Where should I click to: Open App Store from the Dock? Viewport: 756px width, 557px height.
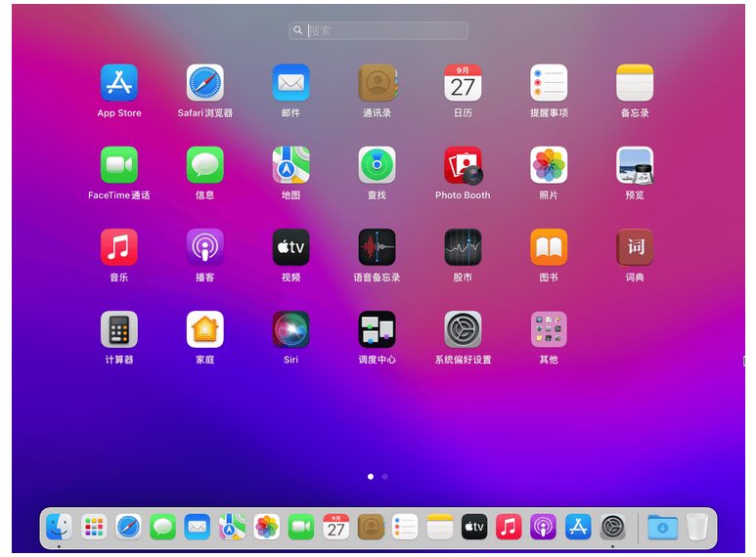pos(578,527)
